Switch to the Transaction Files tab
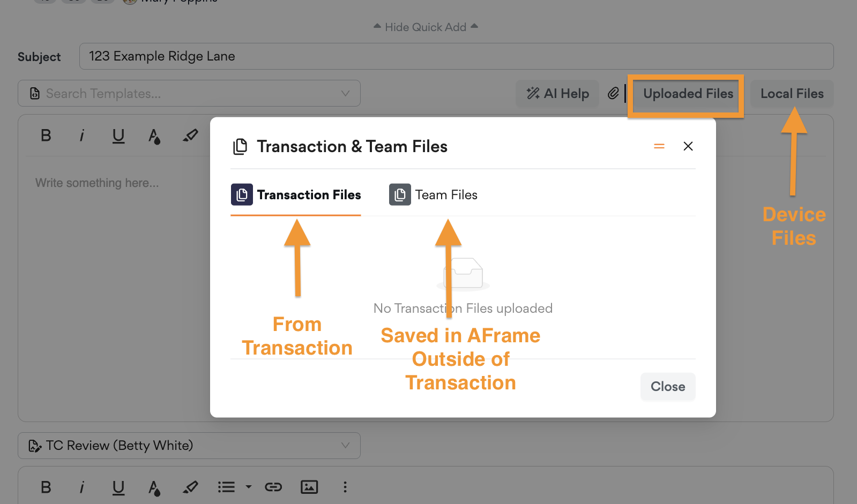This screenshot has height=504, width=857. click(x=296, y=195)
